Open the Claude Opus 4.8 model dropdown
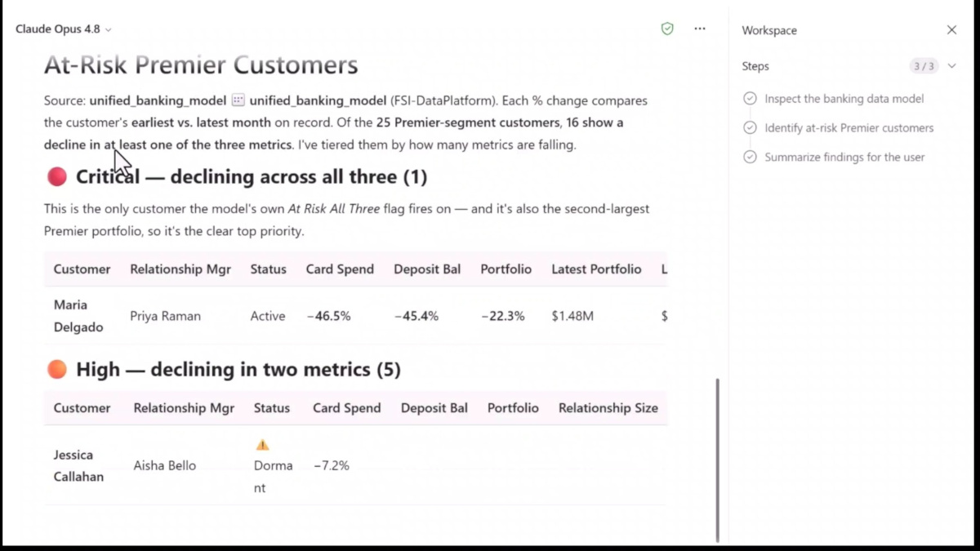This screenshot has width=980, height=551. [64, 29]
